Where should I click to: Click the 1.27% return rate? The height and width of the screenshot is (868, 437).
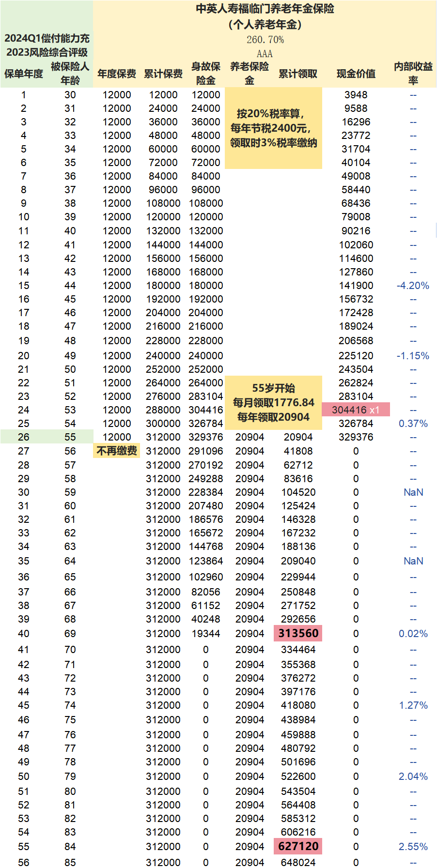[413, 705]
